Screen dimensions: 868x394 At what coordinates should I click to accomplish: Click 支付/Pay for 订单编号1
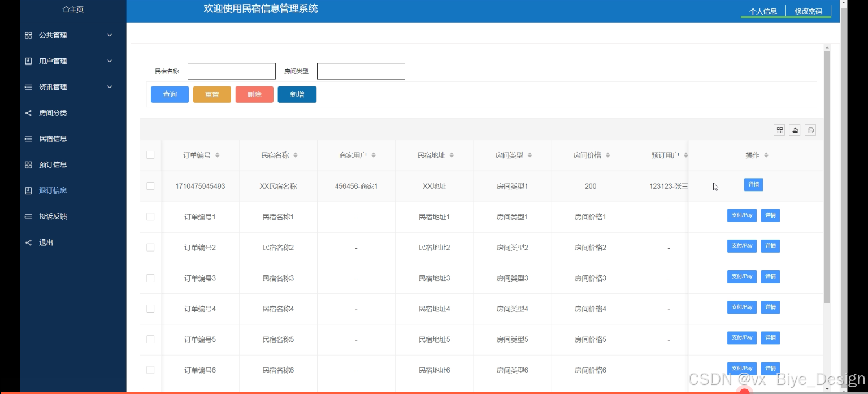pos(741,215)
